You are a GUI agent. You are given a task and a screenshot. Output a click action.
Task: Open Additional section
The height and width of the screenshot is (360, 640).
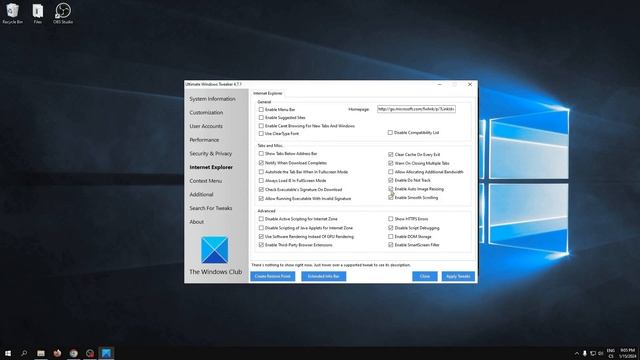(201, 195)
